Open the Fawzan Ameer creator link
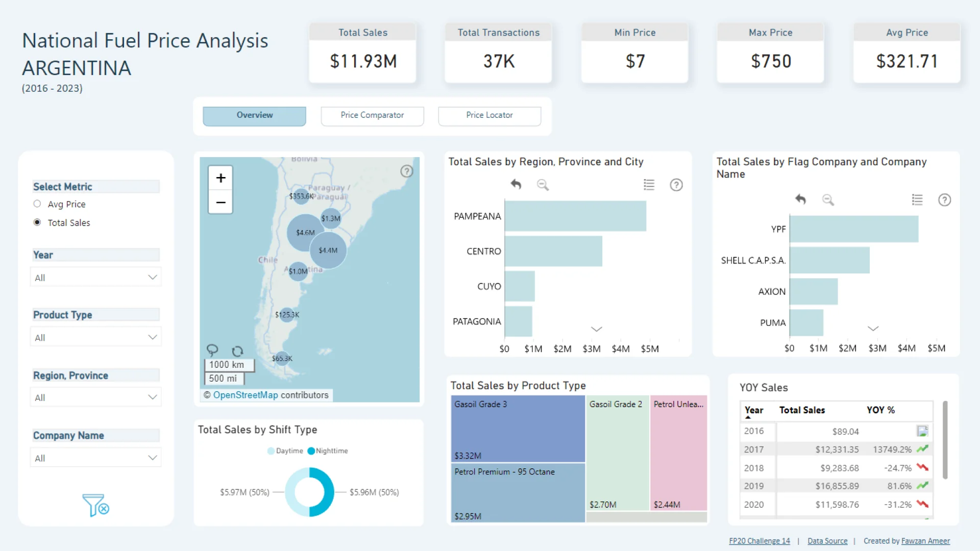 pos(925,541)
